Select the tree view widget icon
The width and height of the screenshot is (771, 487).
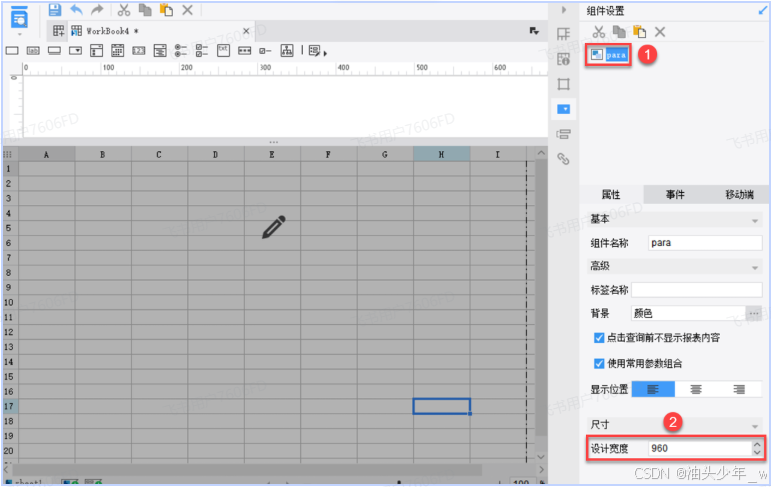[x=287, y=50]
